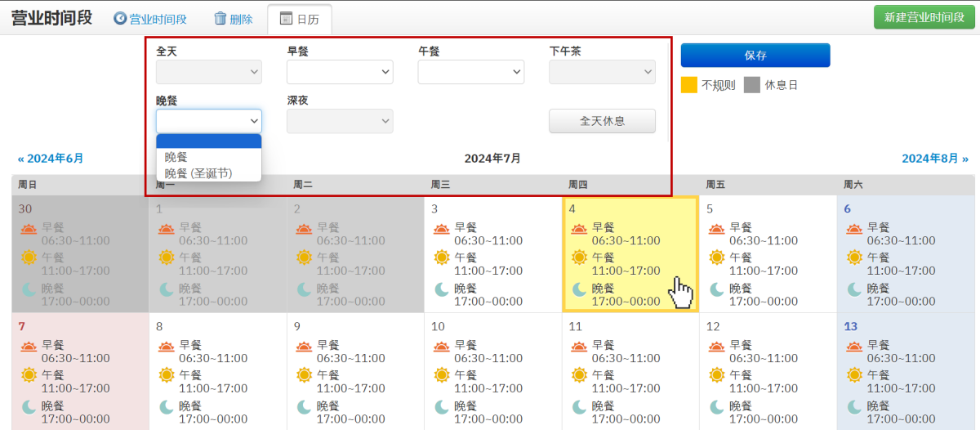Click the 早餐 sunrise icon on day 13
The height and width of the screenshot is (430, 980).
coord(855,346)
